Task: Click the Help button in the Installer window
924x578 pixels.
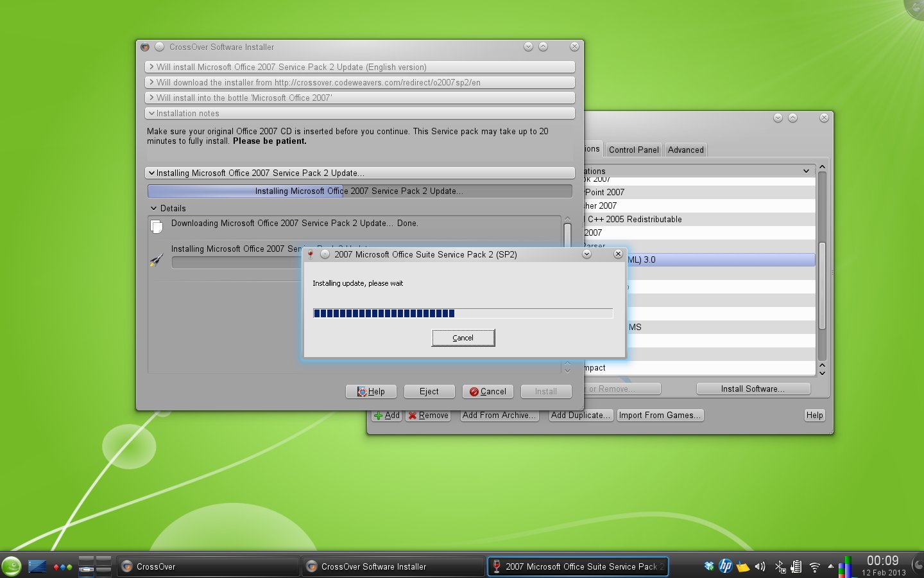Action: (371, 391)
